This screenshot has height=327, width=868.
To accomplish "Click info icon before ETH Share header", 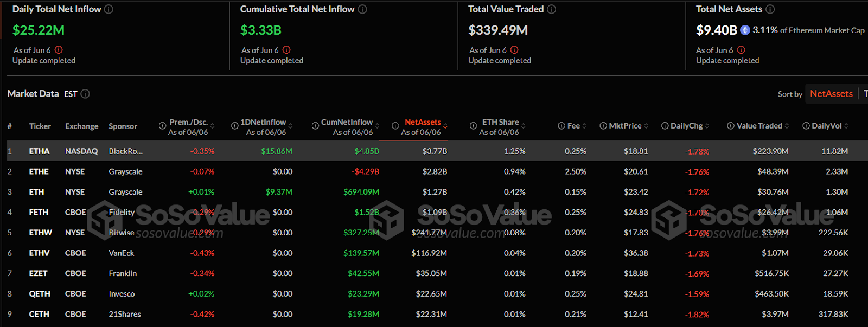I will pyautogui.click(x=473, y=126).
